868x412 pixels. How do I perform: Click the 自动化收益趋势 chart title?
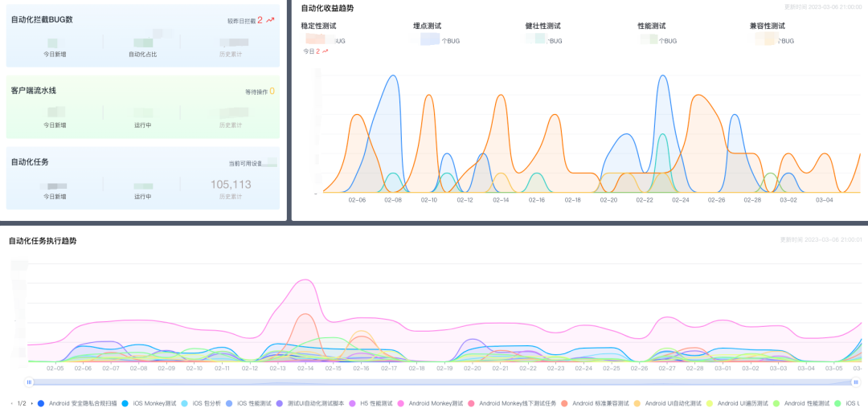(x=328, y=8)
